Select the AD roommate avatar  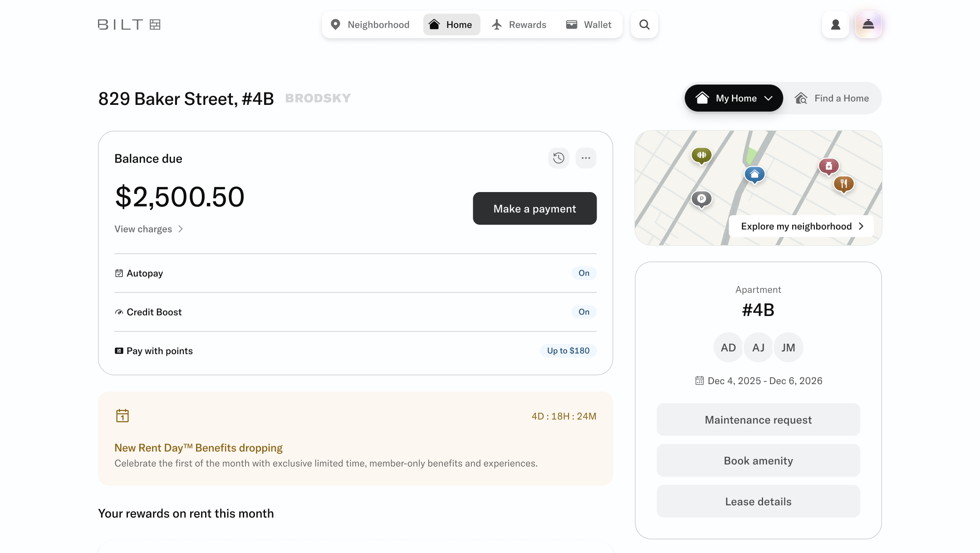pyautogui.click(x=728, y=347)
